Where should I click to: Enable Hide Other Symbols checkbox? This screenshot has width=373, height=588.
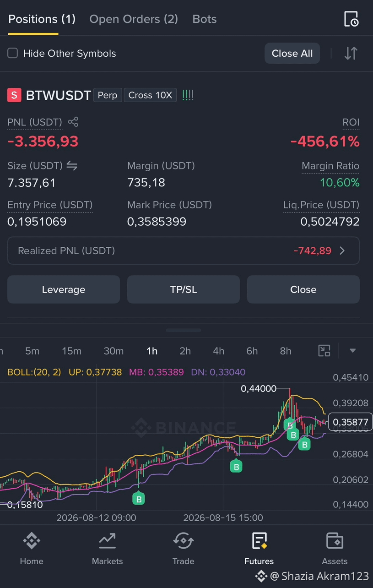pyautogui.click(x=13, y=53)
